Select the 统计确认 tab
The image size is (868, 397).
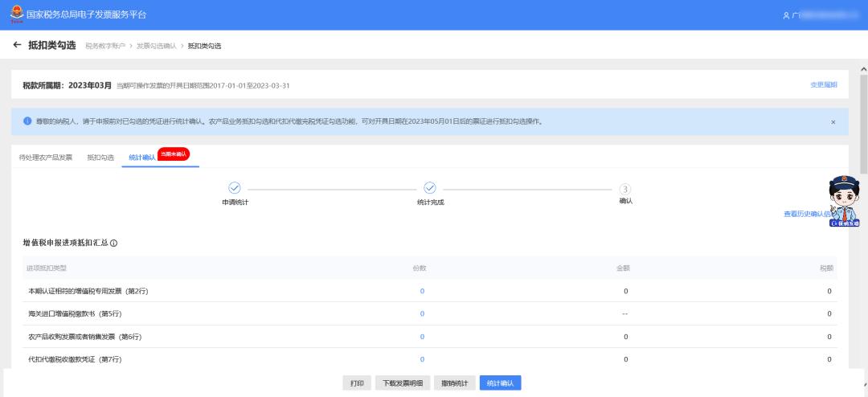(x=141, y=158)
